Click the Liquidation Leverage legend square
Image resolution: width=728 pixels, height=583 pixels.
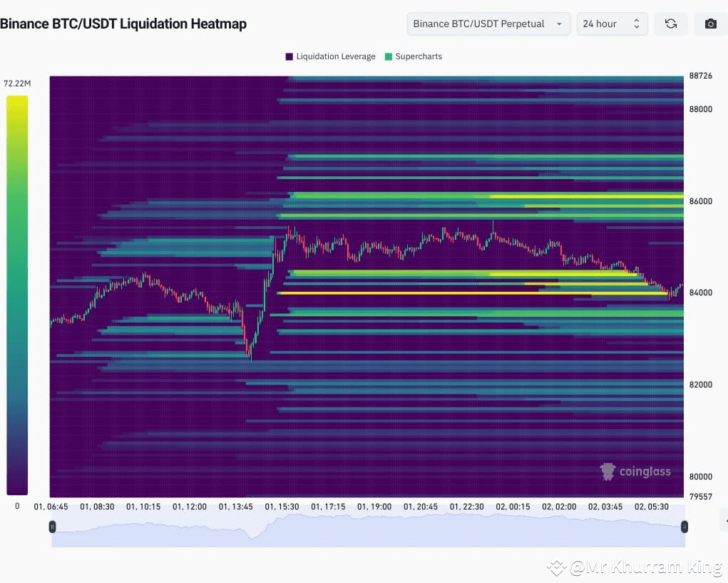(x=288, y=56)
